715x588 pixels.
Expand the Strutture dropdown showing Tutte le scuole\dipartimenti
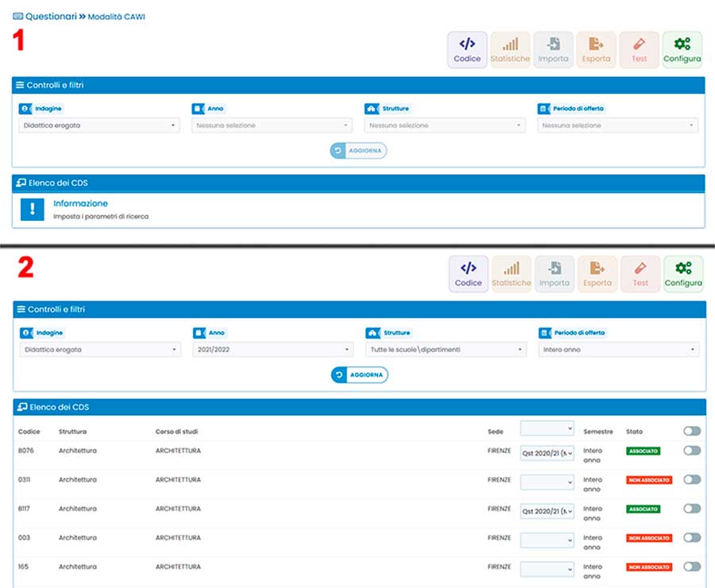tap(446, 350)
